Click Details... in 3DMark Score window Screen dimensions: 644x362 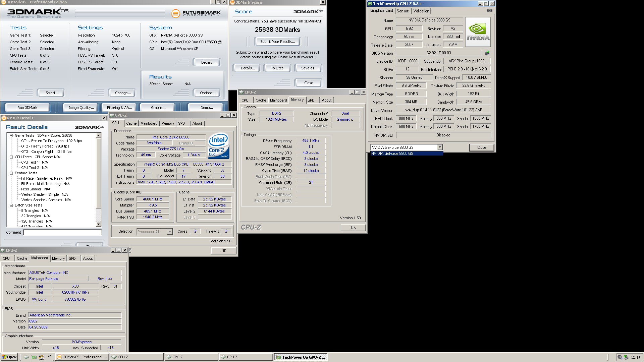point(248,68)
